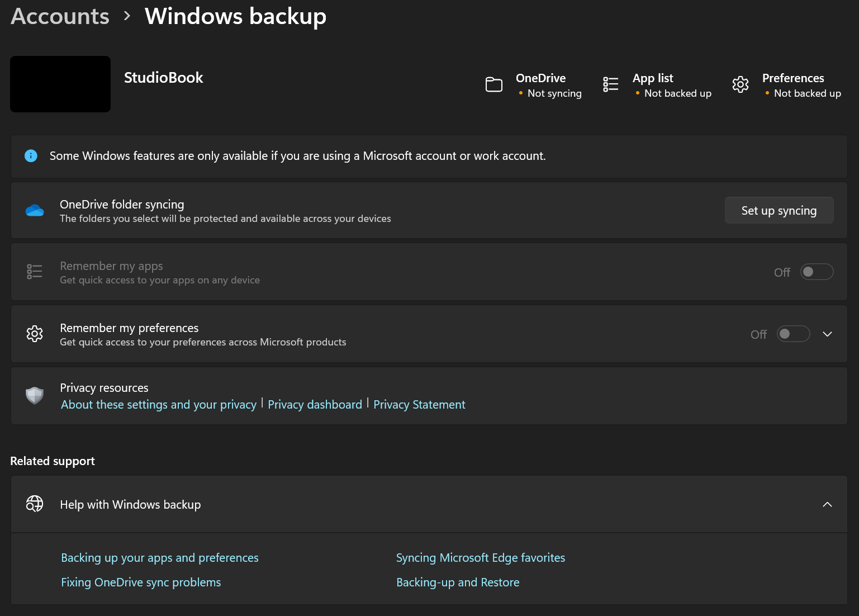Click the Windows backup page title

click(x=235, y=16)
